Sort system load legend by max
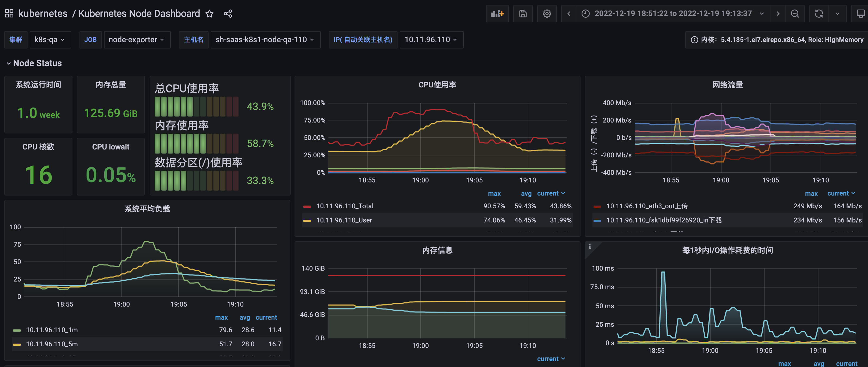Screen dimensions: 868x367 [221, 317]
